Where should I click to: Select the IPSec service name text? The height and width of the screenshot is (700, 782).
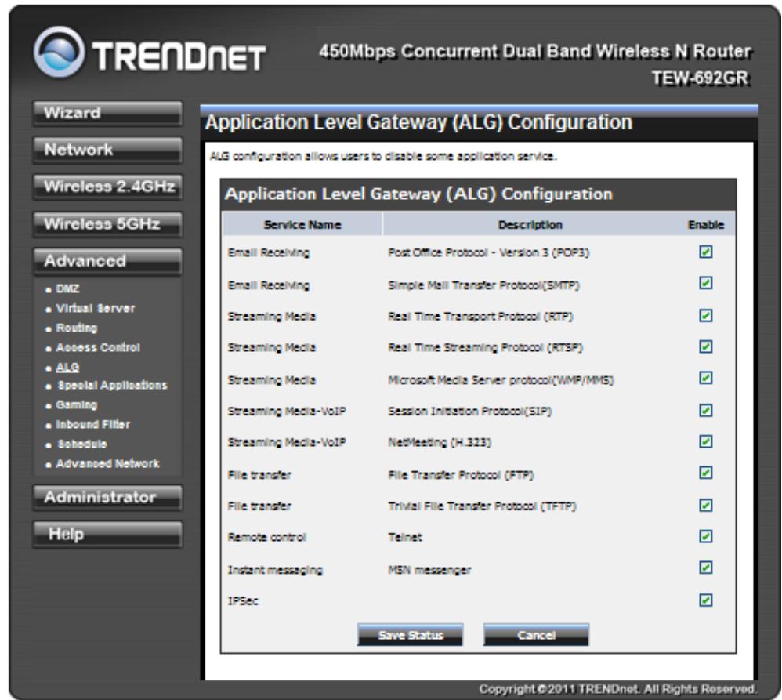pos(243,601)
